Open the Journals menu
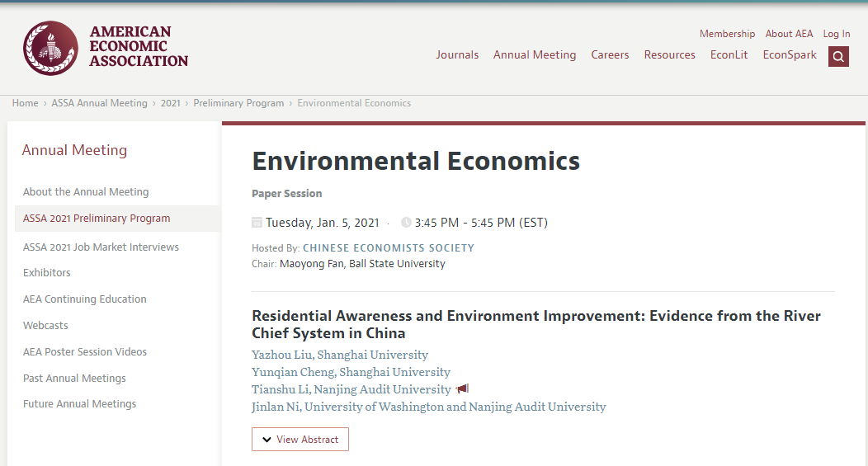 click(x=457, y=54)
